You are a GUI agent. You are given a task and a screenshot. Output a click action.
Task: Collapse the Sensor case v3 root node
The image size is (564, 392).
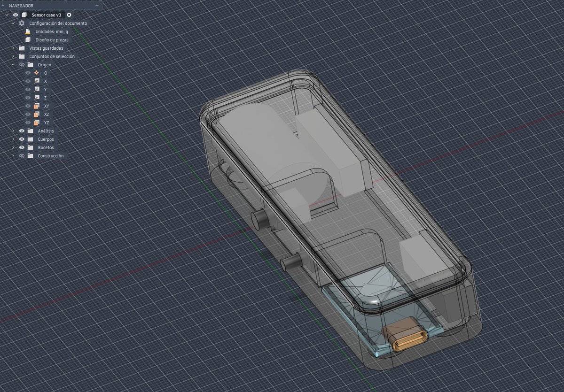pyautogui.click(x=7, y=15)
